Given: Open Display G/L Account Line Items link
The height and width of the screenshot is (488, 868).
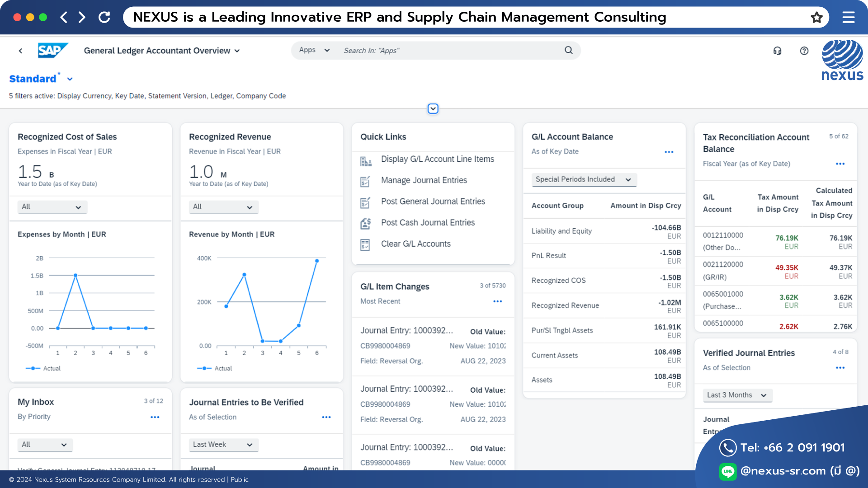Looking at the screenshot, I should (438, 159).
